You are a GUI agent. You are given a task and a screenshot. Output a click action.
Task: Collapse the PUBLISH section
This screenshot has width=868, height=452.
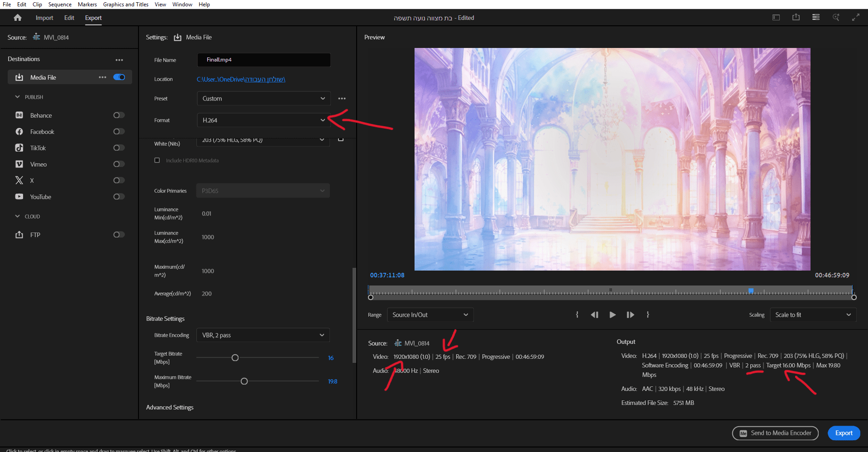18,97
